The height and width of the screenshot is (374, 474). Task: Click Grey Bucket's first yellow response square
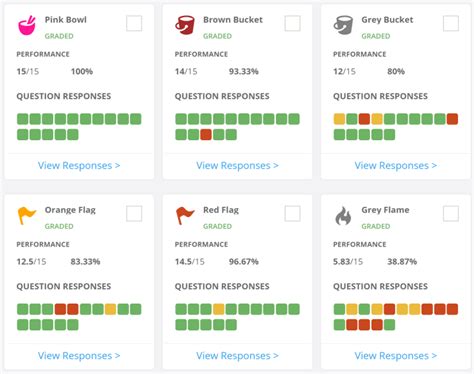point(339,119)
